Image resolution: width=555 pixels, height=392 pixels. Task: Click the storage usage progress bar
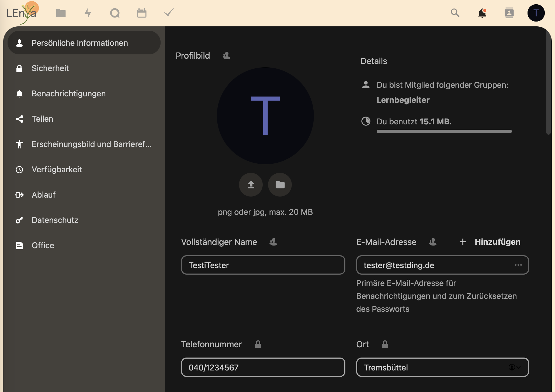(x=444, y=131)
